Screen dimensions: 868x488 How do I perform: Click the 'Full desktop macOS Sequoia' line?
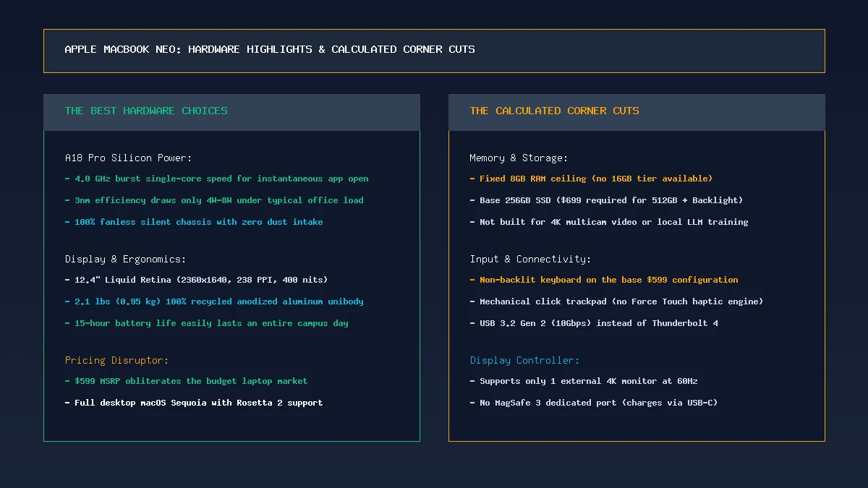(194, 403)
